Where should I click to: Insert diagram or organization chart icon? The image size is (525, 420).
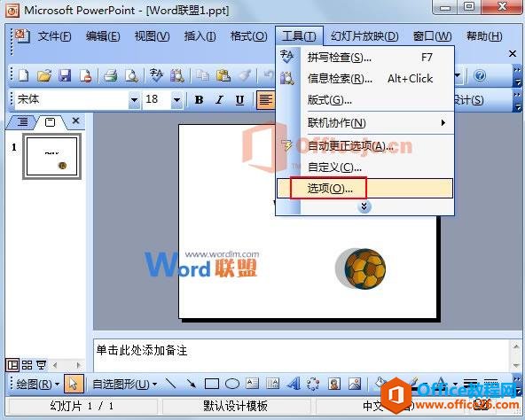(313, 384)
